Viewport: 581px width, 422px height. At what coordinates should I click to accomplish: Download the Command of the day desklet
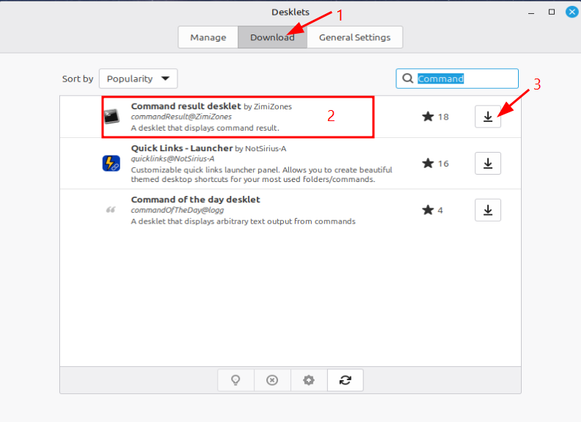[x=488, y=210]
